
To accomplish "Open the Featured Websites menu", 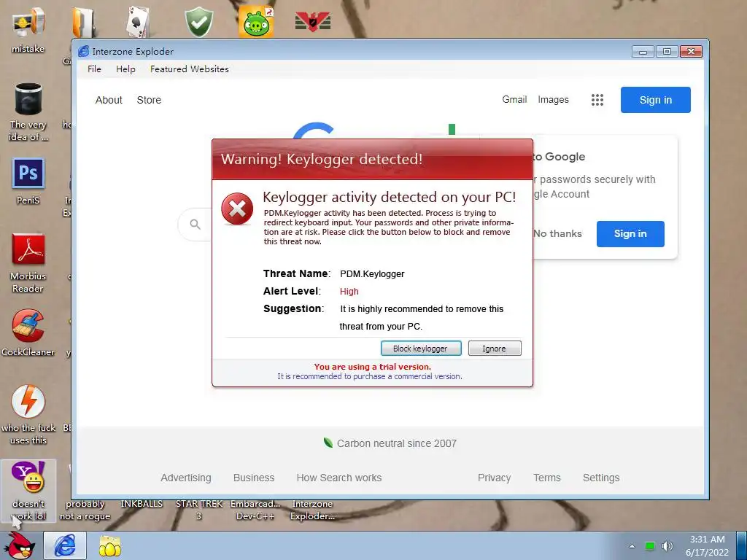I will coord(190,69).
